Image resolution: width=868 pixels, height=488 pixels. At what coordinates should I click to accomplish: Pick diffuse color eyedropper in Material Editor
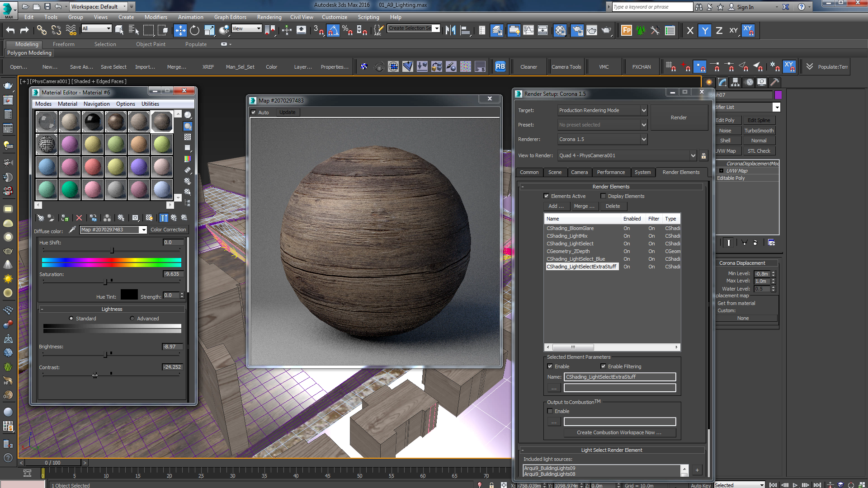[72, 230]
